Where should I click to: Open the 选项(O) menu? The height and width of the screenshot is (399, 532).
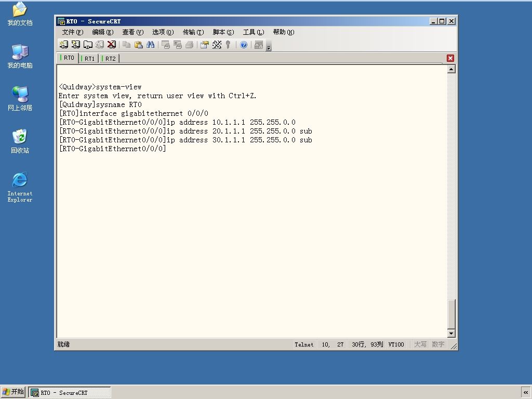[163, 32]
